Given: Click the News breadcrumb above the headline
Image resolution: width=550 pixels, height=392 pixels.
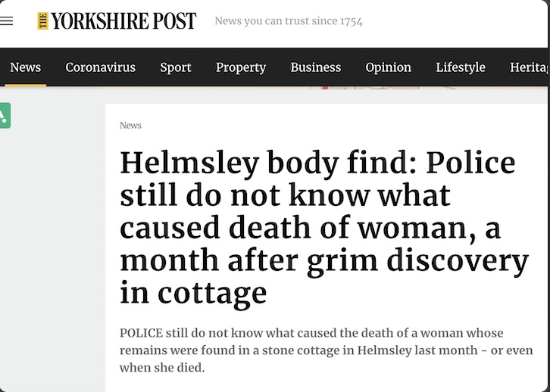Looking at the screenshot, I should 130,125.
